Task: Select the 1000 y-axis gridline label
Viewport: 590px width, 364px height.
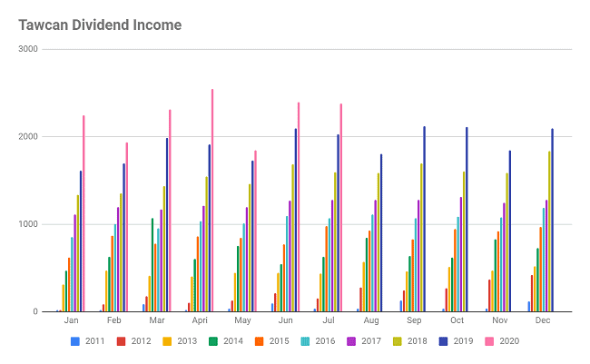Action: 27,224
